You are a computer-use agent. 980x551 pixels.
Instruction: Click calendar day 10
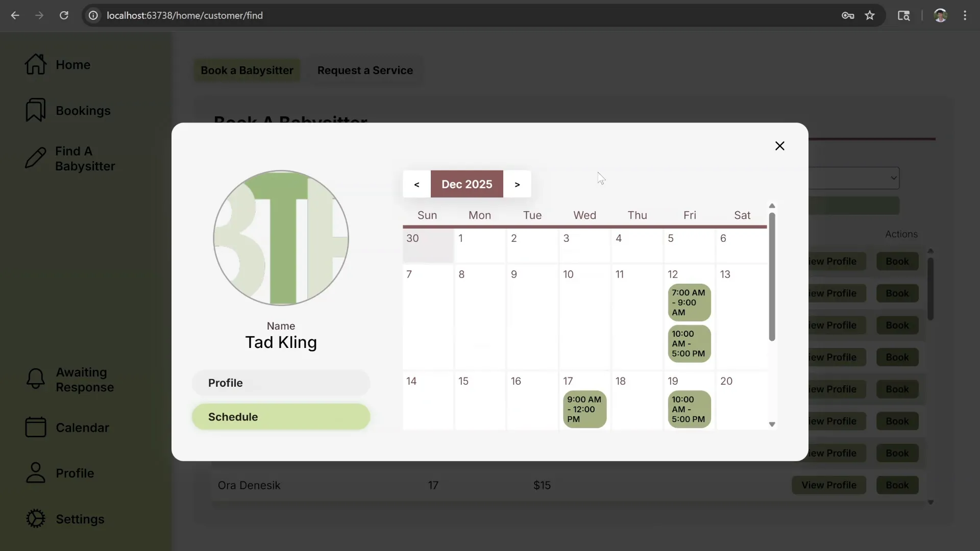[x=584, y=316]
